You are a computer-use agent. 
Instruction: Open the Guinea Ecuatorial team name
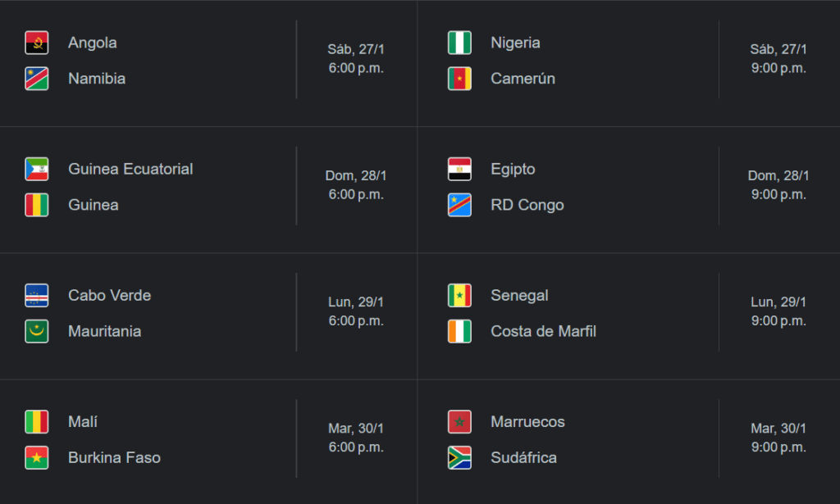point(130,169)
